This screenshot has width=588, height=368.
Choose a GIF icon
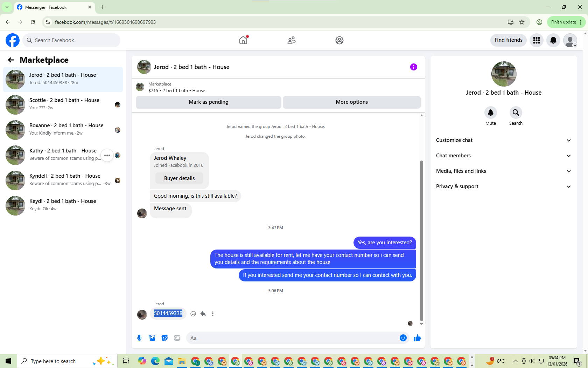pos(177,338)
